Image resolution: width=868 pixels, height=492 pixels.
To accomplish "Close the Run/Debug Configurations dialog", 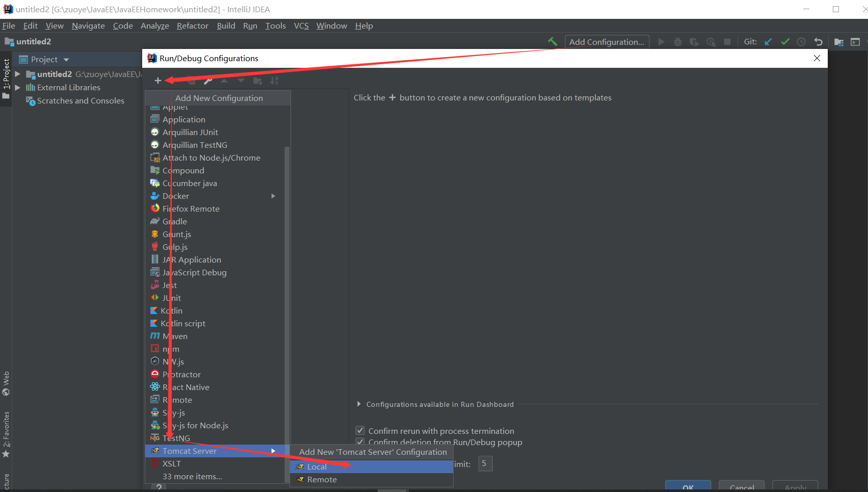I will (817, 58).
